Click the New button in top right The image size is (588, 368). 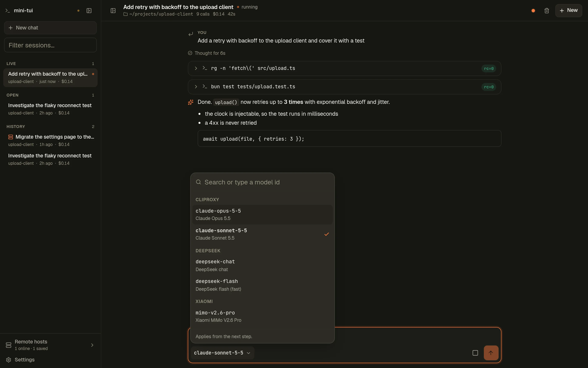[x=569, y=10]
